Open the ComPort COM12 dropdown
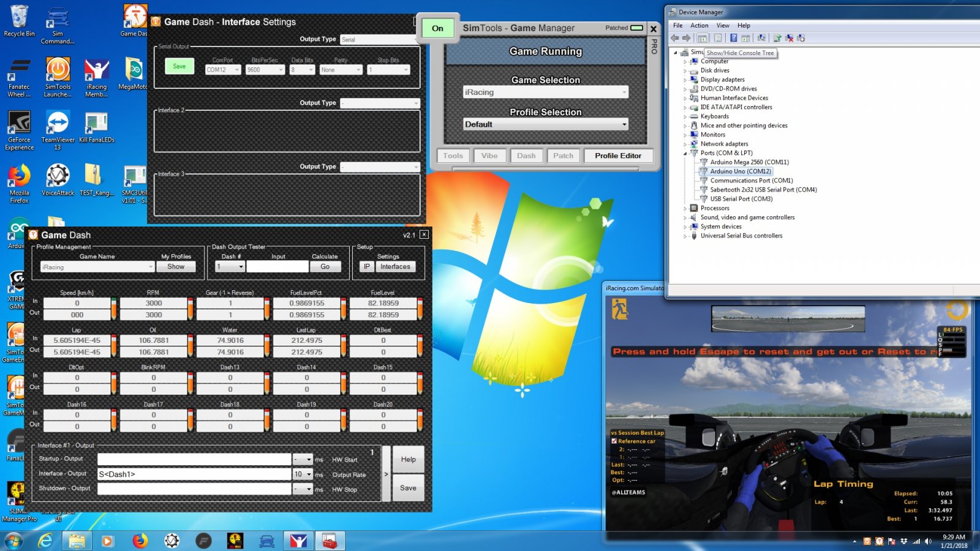The height and width of the screenshot is (551, 980). coord(222,70)
